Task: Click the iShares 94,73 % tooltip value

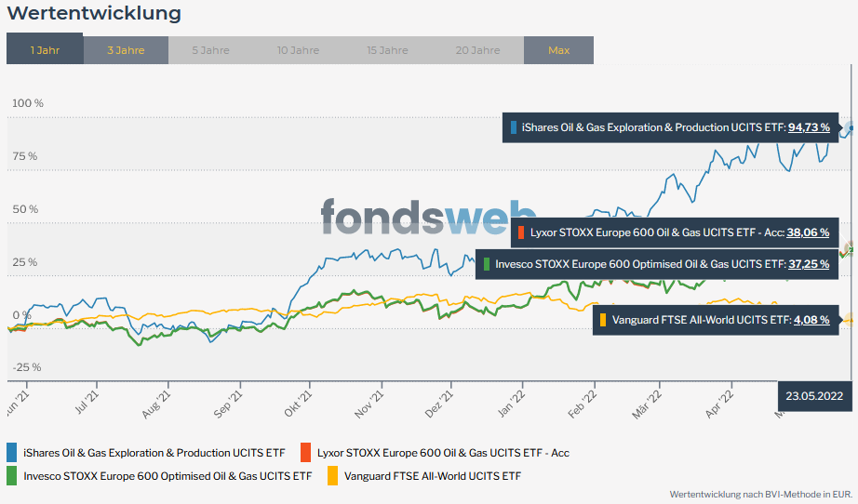Action: tap(809, 127)
